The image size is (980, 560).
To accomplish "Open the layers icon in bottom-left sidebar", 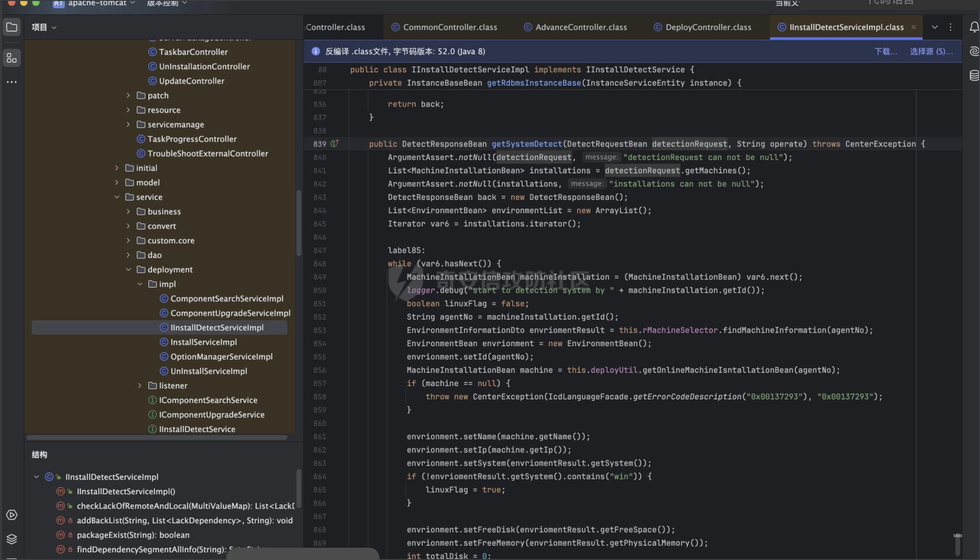I will tap(12, 539).
